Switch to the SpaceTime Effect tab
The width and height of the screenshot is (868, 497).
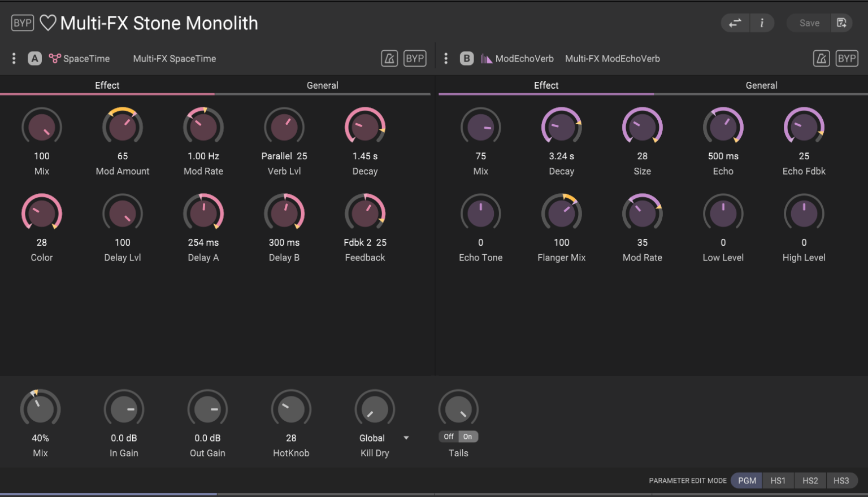tap(107, 85)
